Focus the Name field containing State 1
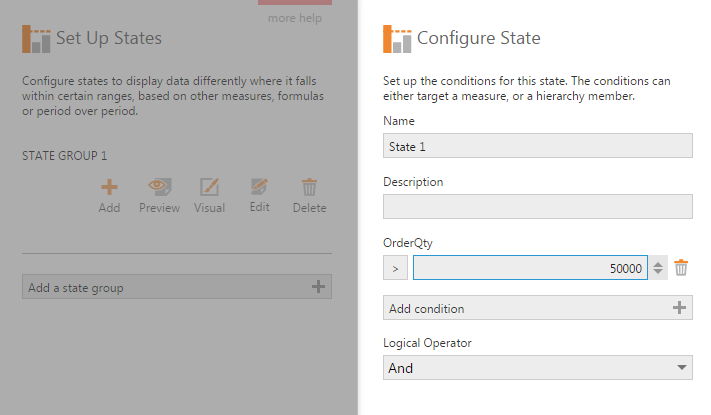The height and width of the screenshot is (415, 711). click(537, 146)
